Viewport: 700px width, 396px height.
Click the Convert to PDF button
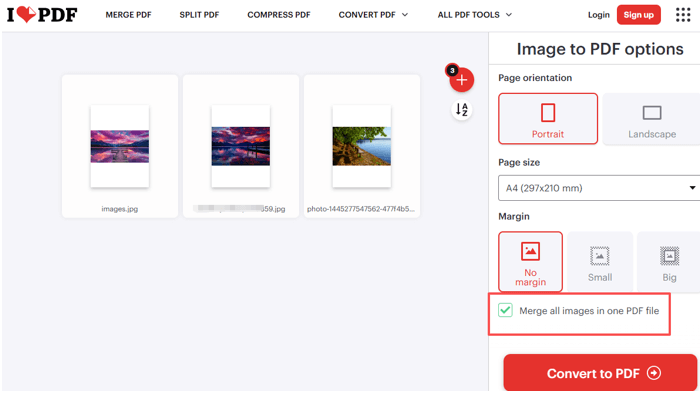coord(600,373)
